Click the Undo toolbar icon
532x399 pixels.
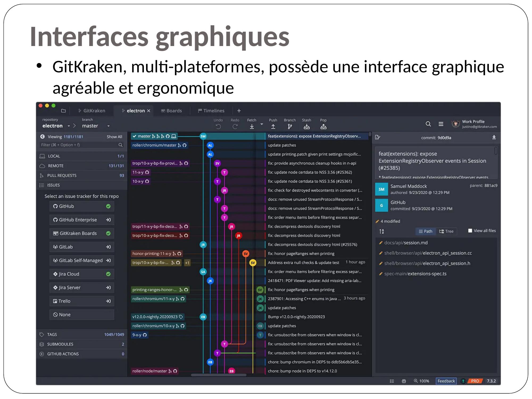click(218, 127)
